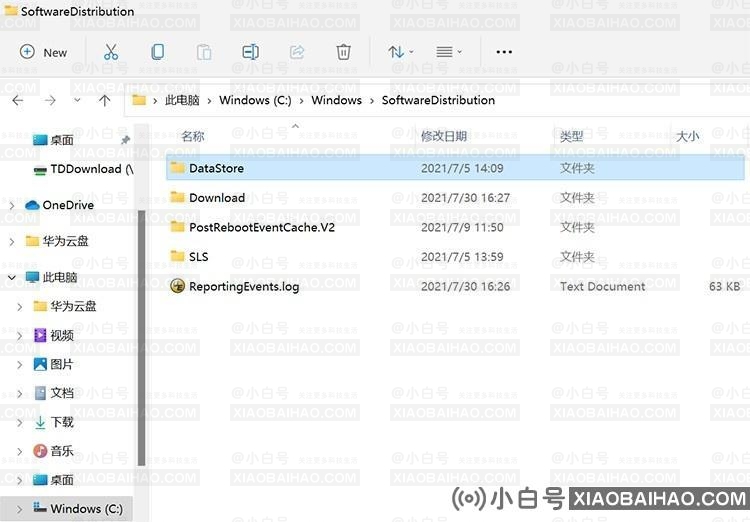Image resolution: width=750 pixels, height=522 pixels.
Task: Open TDDownload in the navigation pane
Action: [85, 169]
